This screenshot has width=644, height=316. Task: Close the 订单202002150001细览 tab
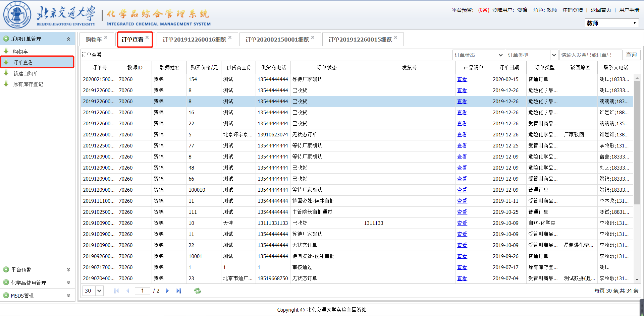point(313,38)
